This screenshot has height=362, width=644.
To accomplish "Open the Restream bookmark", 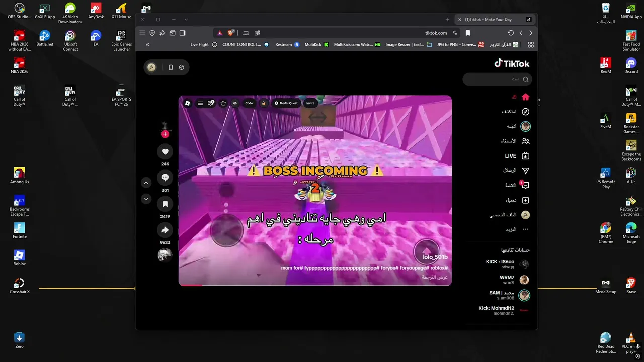I will [x=287, y=45].
